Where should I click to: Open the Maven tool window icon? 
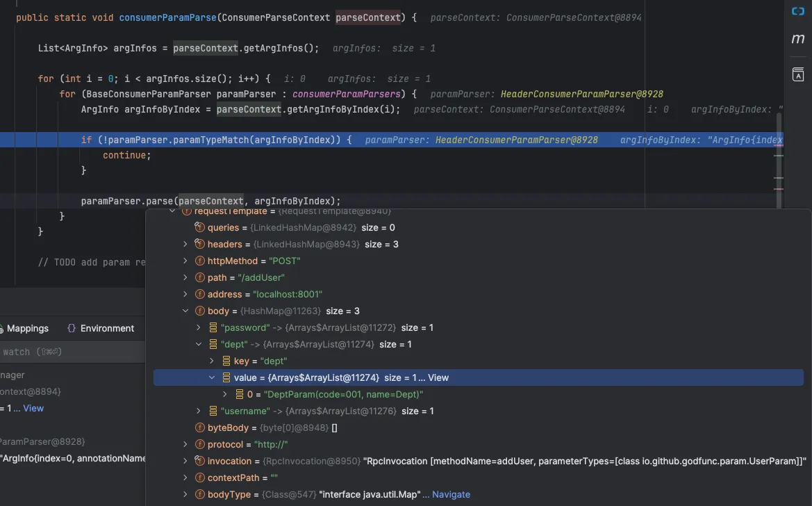pyautogui.click(x=798, y=39)
